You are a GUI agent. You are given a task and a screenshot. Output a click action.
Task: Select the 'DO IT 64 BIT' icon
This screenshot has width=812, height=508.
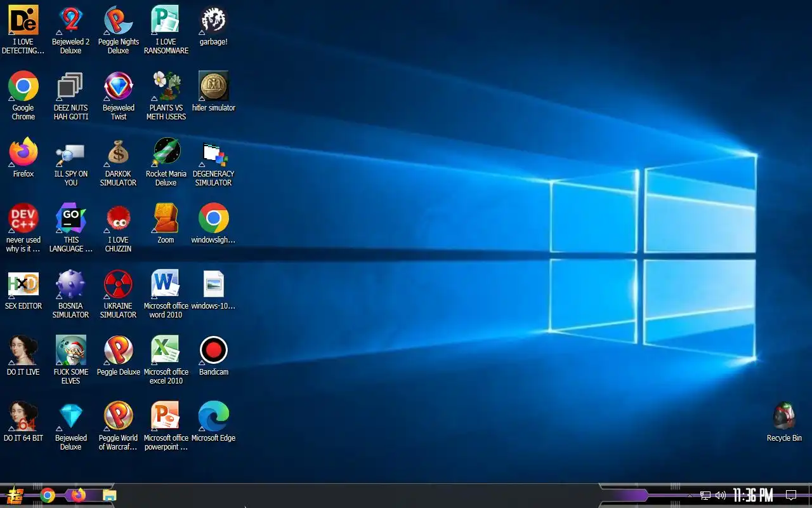click(x=23, y=422)
